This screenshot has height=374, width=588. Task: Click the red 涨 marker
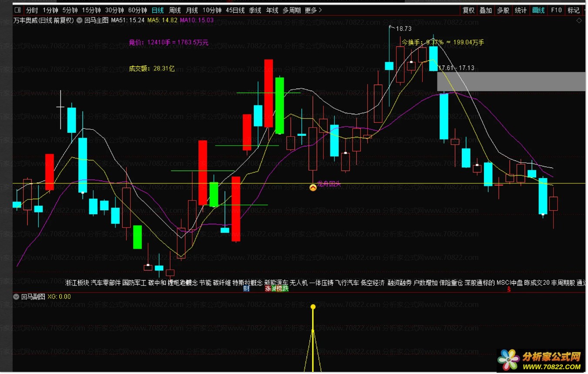[x=268, y=289]
